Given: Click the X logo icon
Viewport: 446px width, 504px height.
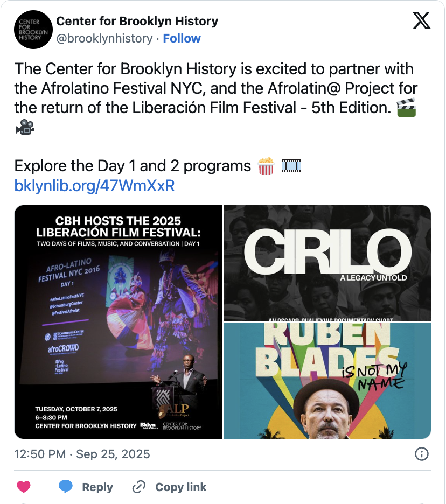Looking at the screenshot, I should pyautogui.click(x=421, y=20).
